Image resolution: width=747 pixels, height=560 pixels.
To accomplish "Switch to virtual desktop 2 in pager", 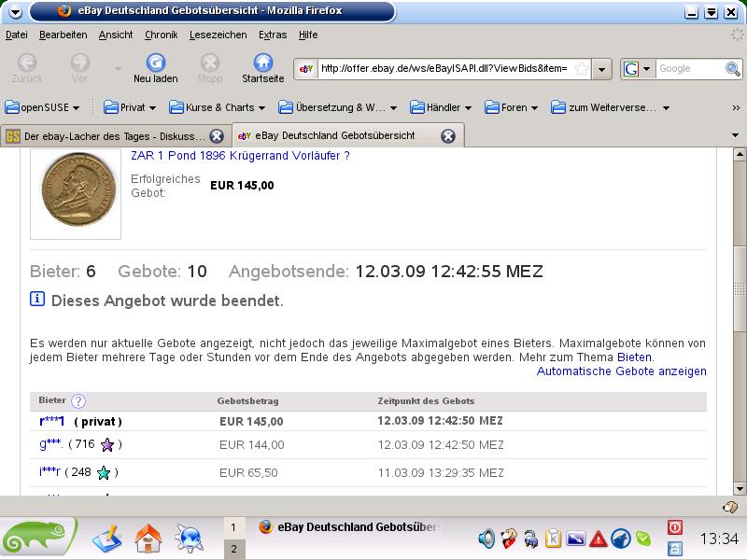I will tap(233, 549).
